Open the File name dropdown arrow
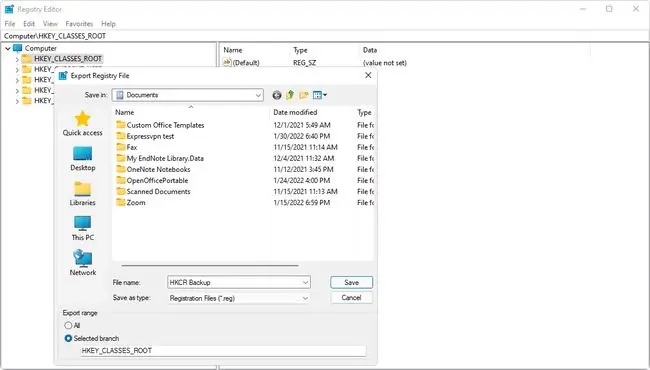The height and width of the screenshot is (370, 650). (x=305, y=283)
